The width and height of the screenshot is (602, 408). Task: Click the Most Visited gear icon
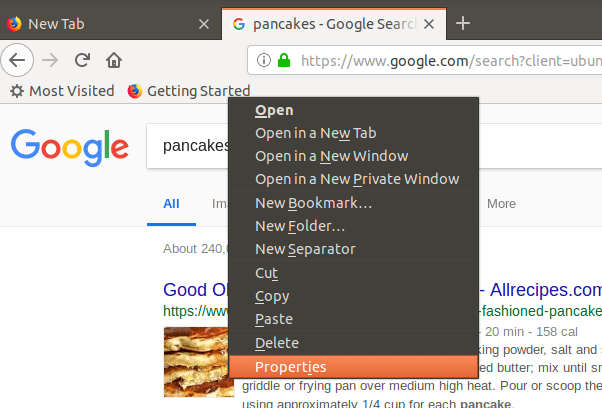pos(17,91)
